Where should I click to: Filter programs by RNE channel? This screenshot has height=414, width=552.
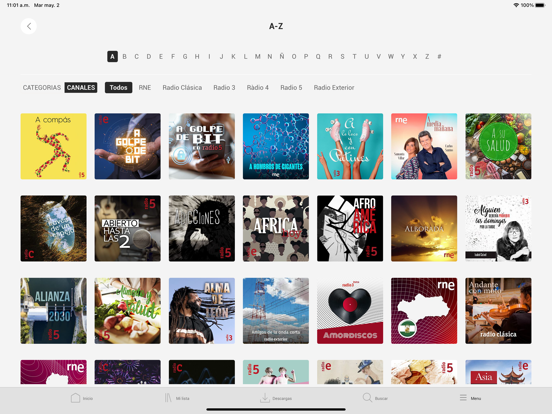[x=145, y=88]
